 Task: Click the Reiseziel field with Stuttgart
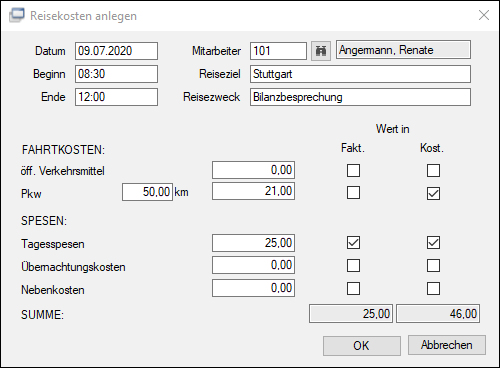pos(360,74)
